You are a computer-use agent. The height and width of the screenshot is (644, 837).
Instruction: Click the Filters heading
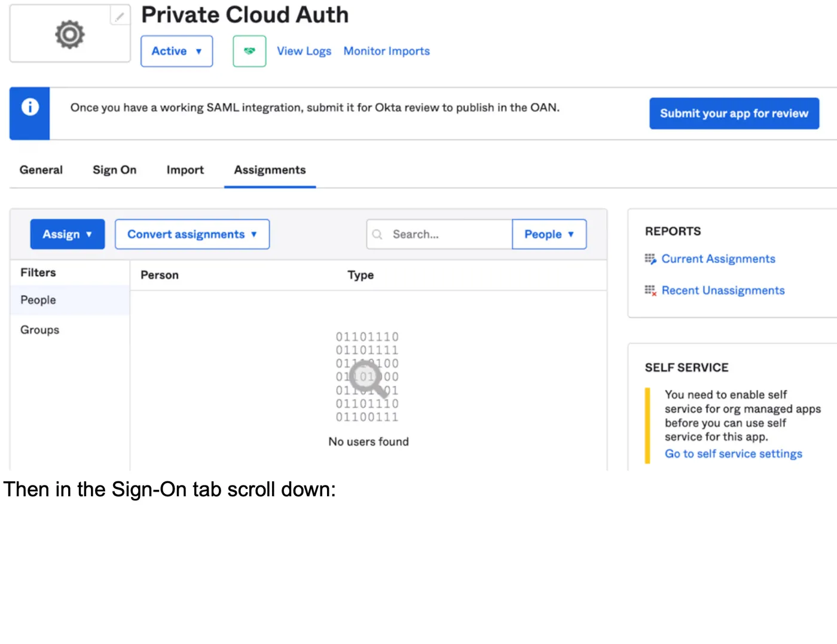click(x=38, y=273)
